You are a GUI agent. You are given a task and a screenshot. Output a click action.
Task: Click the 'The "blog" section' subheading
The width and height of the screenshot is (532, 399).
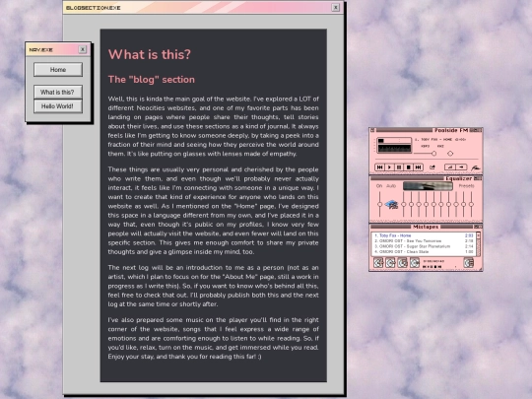coord(152,80)
